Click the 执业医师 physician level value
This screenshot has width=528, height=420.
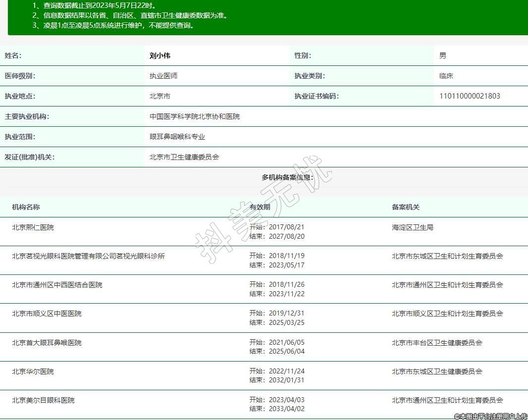(x=163, y=76)
